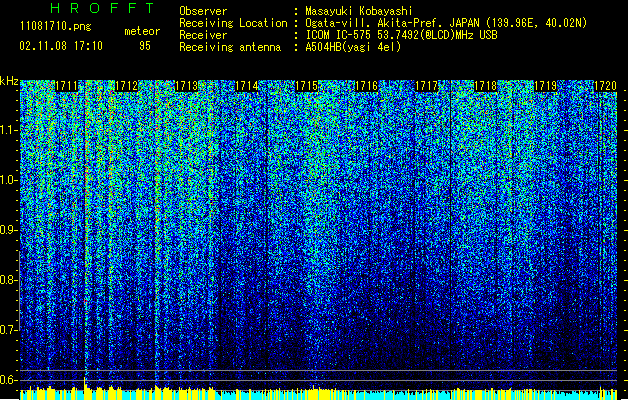Image resolution: width=629 pixels, height=400 pixels.
Task: Click the 1.0 frequency axis label
Action: [x=9, y=180]
